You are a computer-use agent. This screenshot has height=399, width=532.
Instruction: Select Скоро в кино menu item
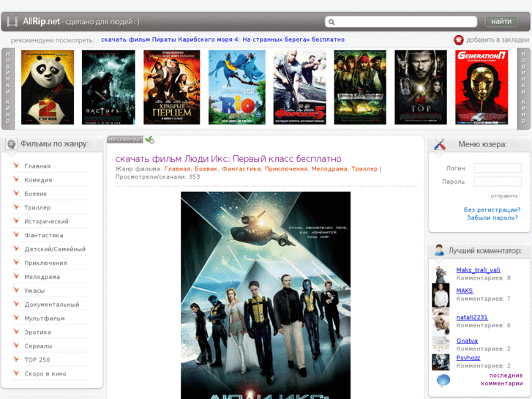point(45,374)
